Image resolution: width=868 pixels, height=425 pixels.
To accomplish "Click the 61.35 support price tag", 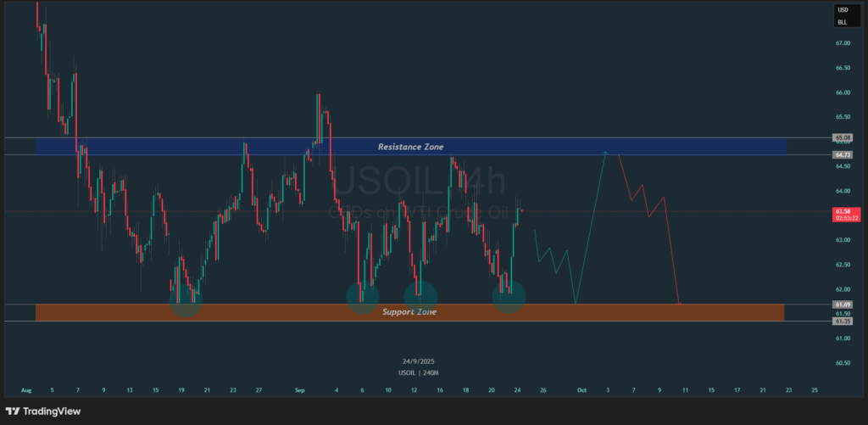I will pyautogui.click(x=843, y=322).
